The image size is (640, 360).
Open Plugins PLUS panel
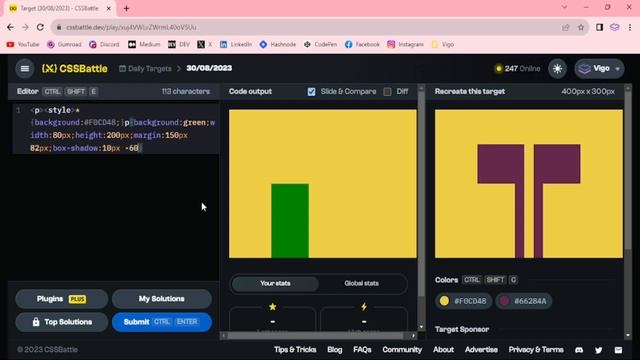[62, 299]
